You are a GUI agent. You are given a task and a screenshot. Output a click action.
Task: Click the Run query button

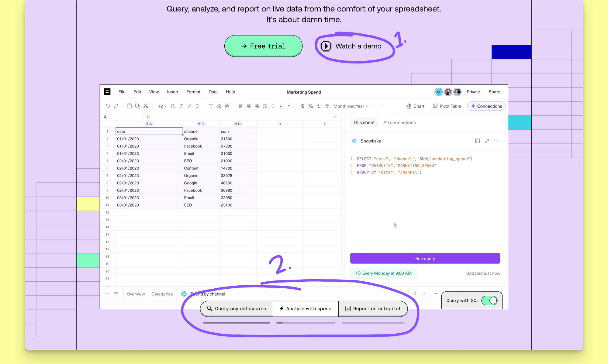point(425,258)
